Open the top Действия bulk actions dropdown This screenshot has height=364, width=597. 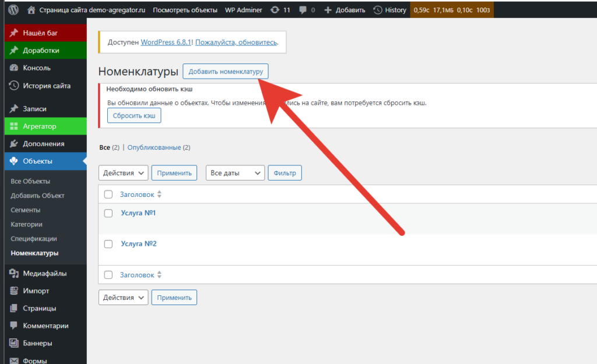[124, 173]
